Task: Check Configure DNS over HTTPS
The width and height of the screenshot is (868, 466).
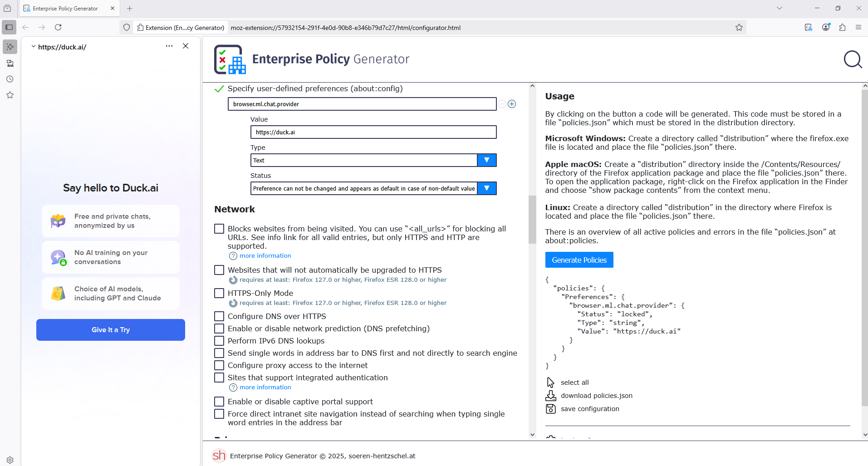Action: click(x=219, y=316)
